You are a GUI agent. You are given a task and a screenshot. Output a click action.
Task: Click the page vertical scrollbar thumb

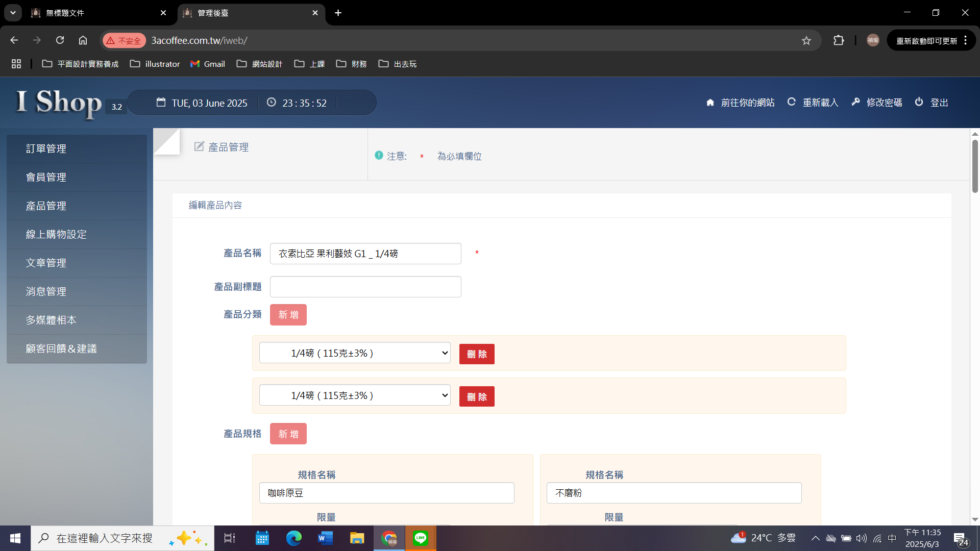click(974, 166)
